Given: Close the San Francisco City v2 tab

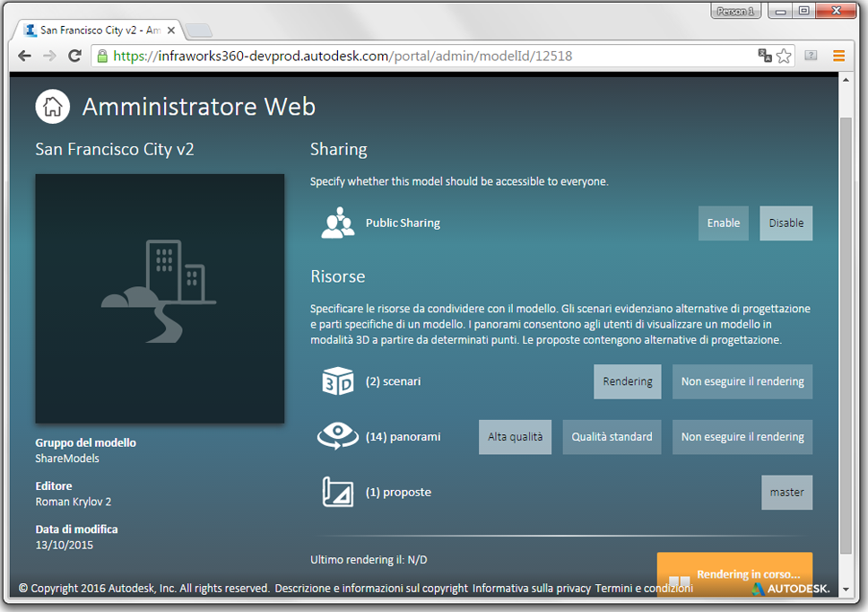Looking at the screenshot, I should coord(171,31).
